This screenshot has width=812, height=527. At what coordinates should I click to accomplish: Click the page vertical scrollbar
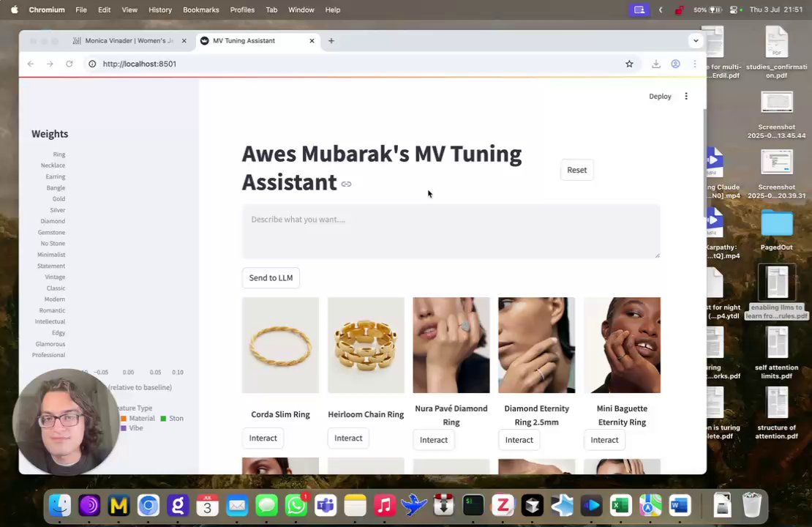[x=704, y=164]
